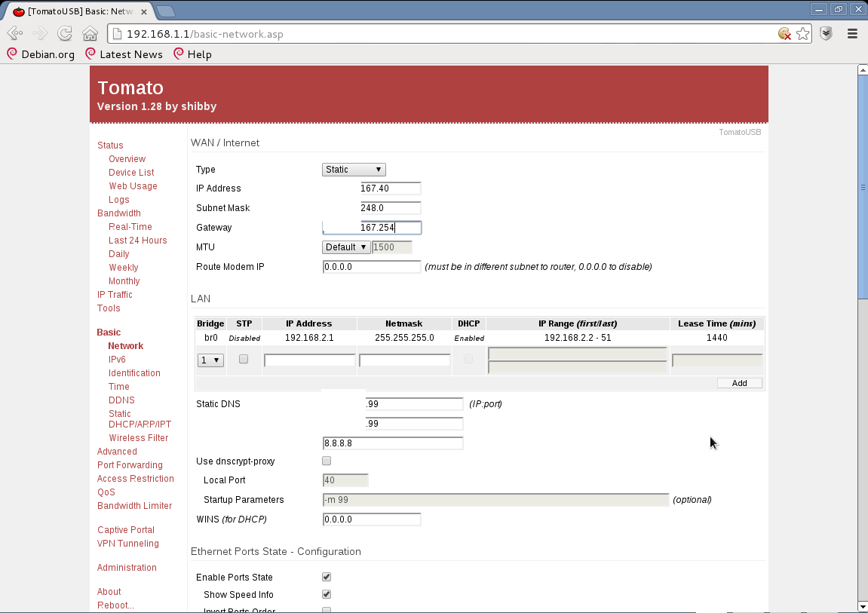The image size is (868, 613).
Task: Reload the page with the refresh icon
Action: (x=65, y=34)
